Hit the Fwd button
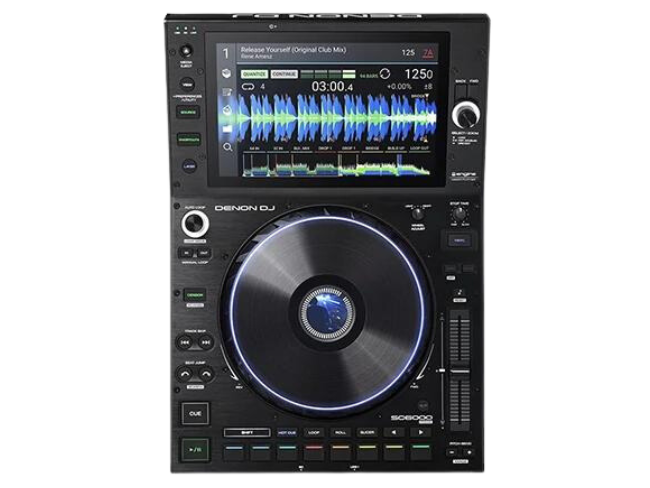Image resolution: width=650 pixels, height=488 pixels. click(474, 90)
